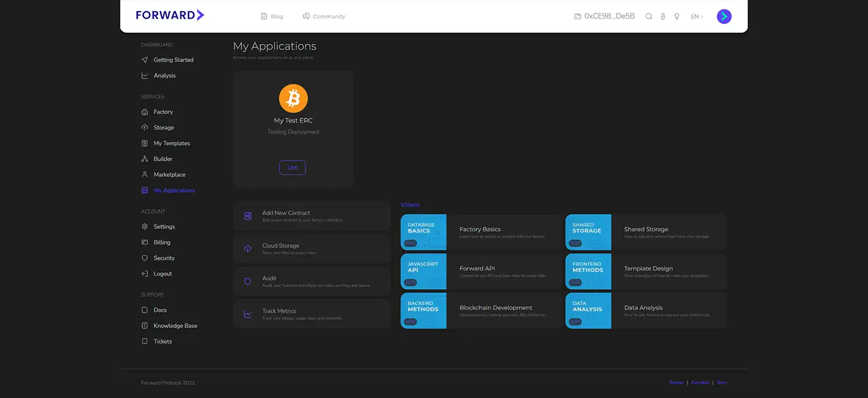
Task: Click the search magnifier icon in header
Action: coord(649,17)
